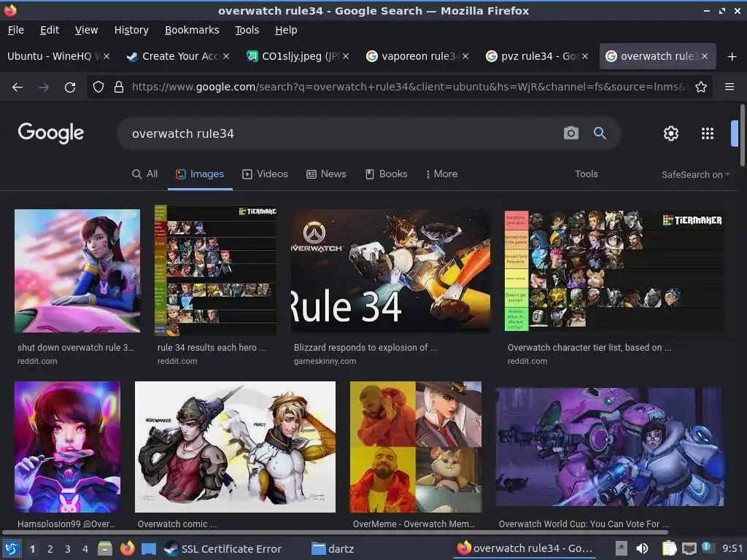Open Google quick settings gear

click(x=671, y=133)
